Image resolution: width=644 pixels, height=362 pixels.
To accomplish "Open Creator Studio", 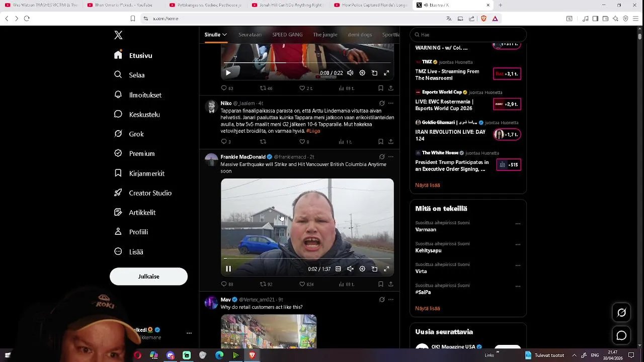I will (143, 193).
